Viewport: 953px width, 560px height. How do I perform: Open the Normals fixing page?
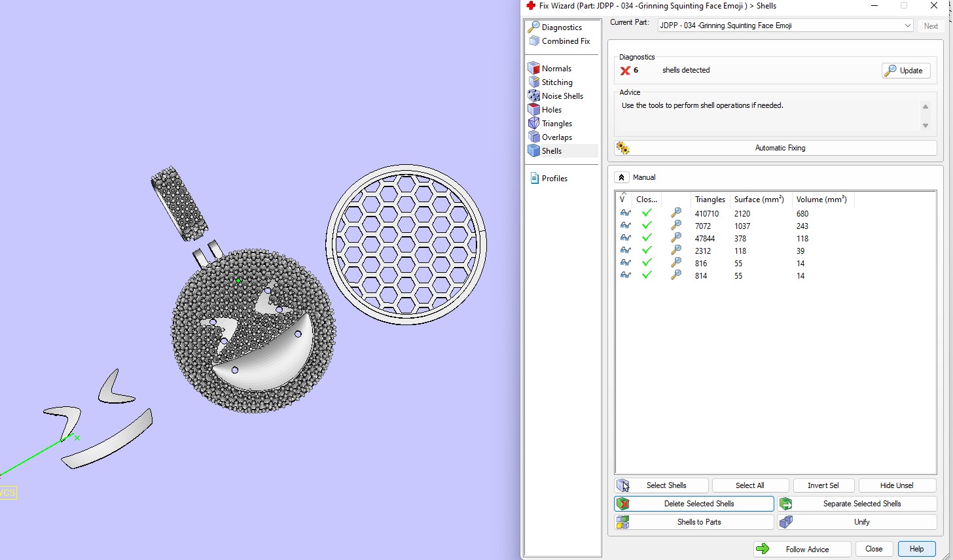(x=556, y=68)
